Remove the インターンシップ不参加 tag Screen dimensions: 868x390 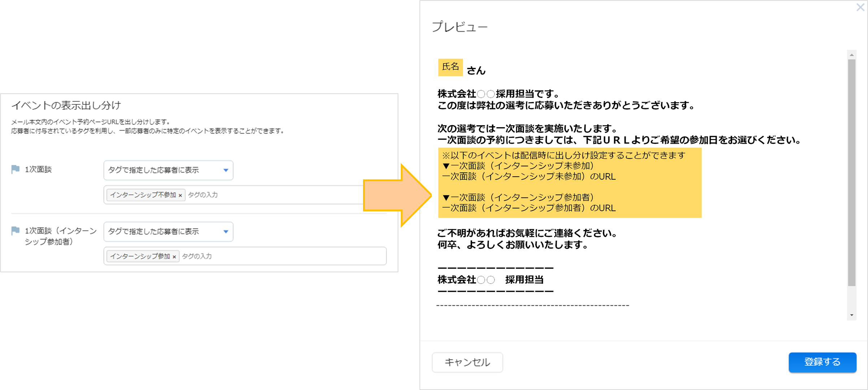(180, 195)
